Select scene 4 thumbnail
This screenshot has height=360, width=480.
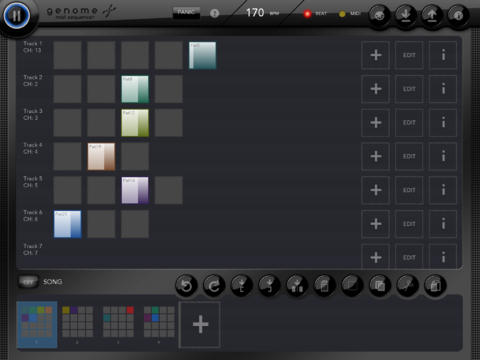tap(159, 324)
